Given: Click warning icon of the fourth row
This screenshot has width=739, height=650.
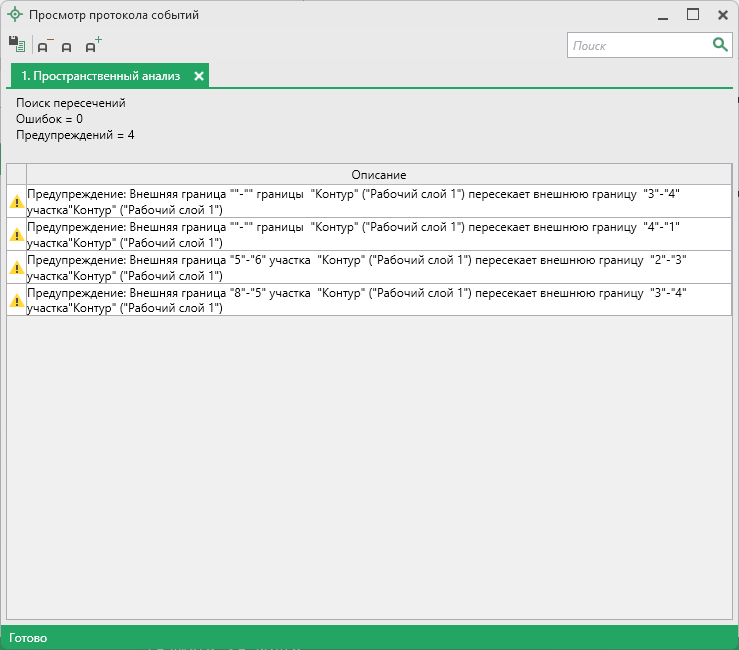Looking at the screenshot, I should click(16, 300).
